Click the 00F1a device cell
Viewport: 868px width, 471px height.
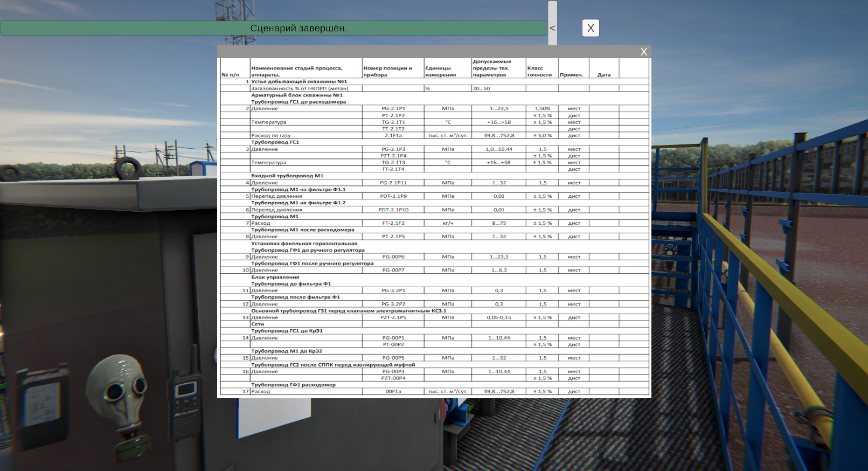(393, 391)
